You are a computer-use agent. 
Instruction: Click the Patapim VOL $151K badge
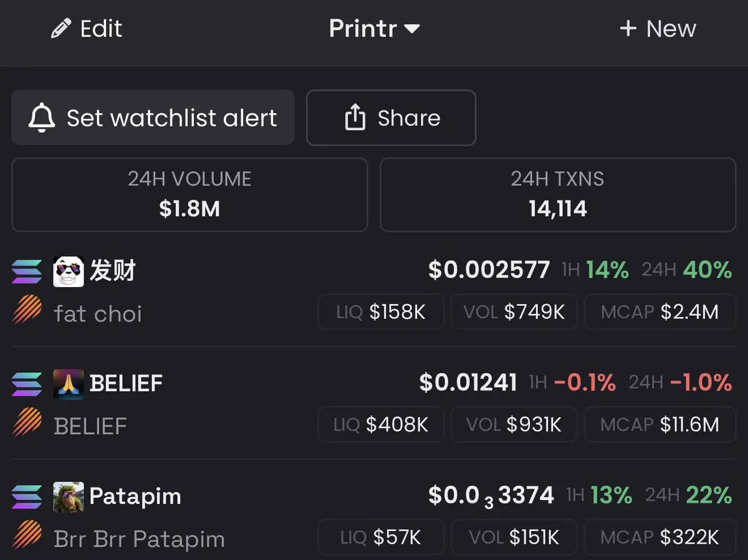(x=514, y=537)
